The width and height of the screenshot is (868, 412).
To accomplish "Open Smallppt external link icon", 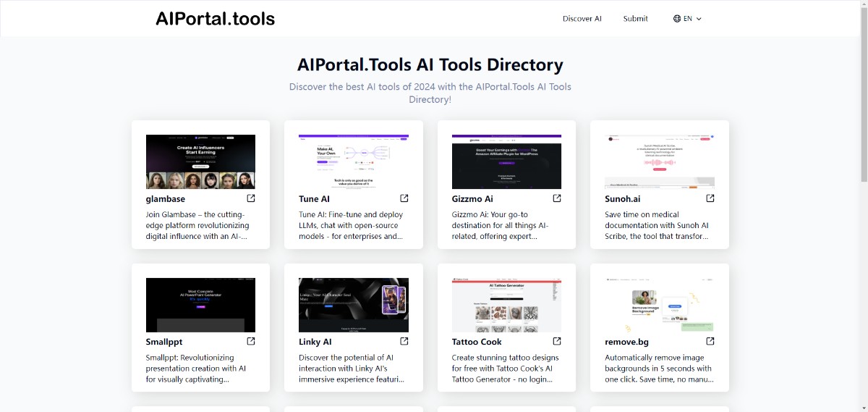I will click(251, 341).
